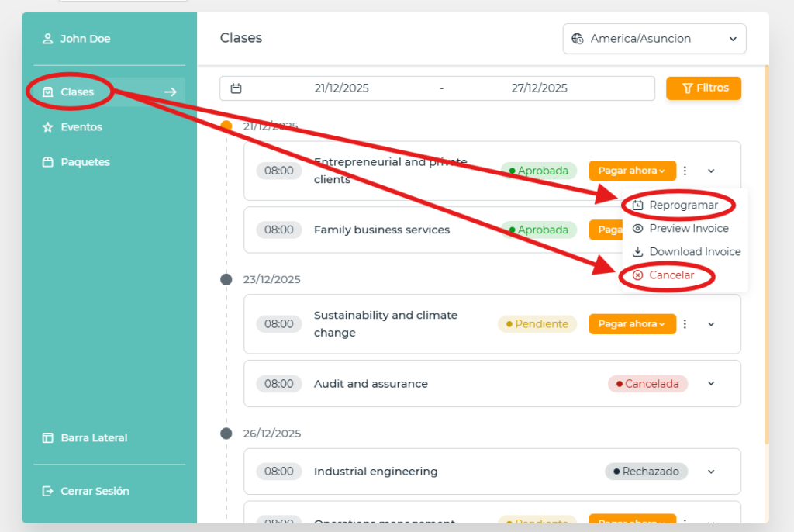The image size is (794, 532).
Task: Click Download Invoice in the menu
Action: [694, 252]
